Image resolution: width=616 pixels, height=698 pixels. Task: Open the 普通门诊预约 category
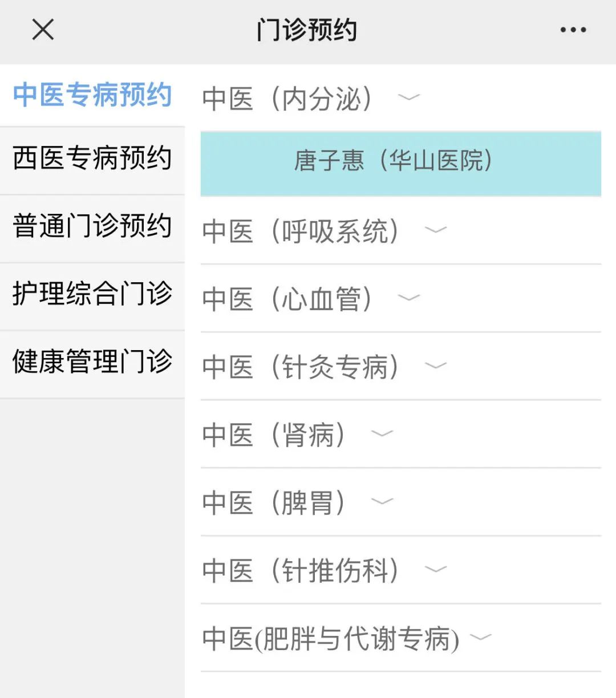click(92, 226)
